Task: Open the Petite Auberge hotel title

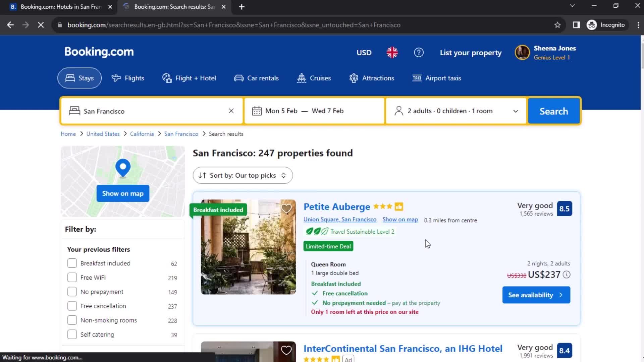Action: click(337, 207)
